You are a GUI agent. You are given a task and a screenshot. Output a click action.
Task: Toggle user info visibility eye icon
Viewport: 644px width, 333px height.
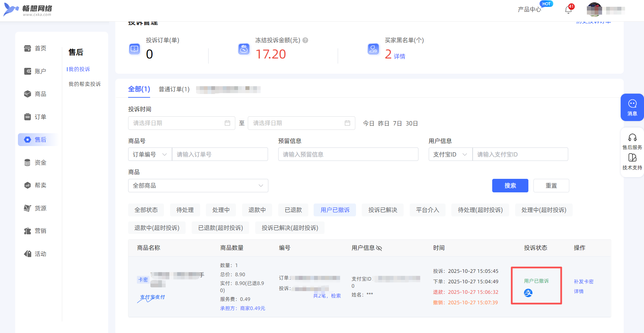click(x=379, y=248)
